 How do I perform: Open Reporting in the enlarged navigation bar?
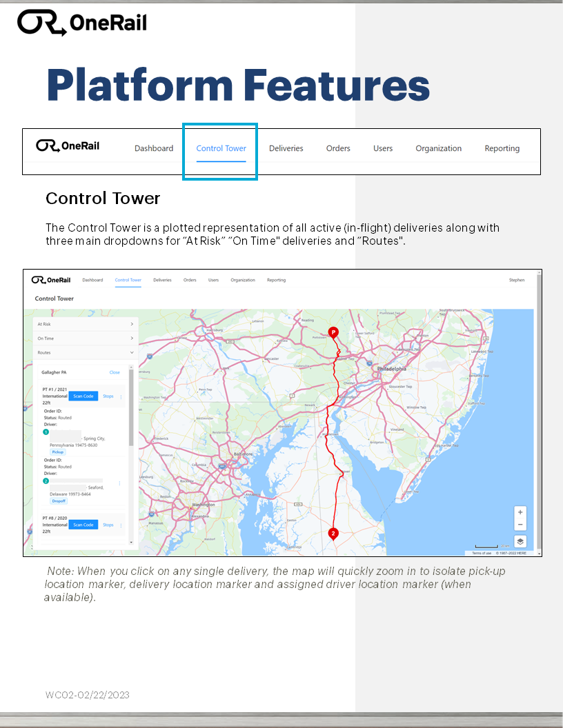tap(502, 149)
